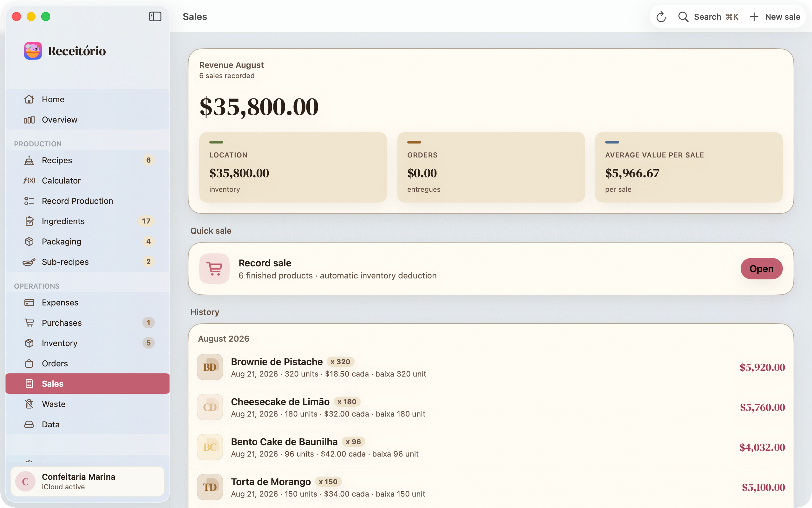Navigate to Ingredients
The height and width of the screenshot is (508, 812).
(88, 221)
